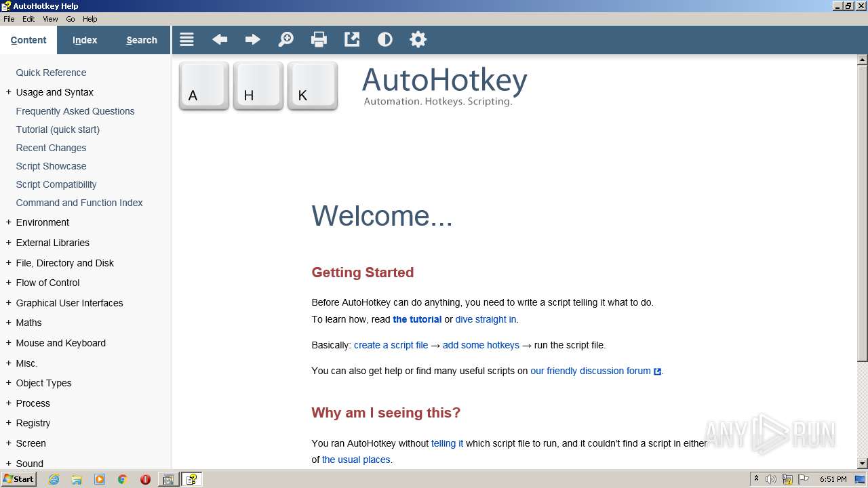Open the Edit menu
868x488 pixels.
pyautogui.click(x=28, y=19)
